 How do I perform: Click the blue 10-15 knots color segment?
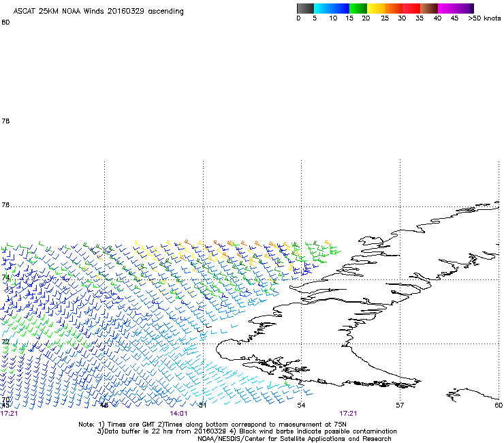(341, 8)
